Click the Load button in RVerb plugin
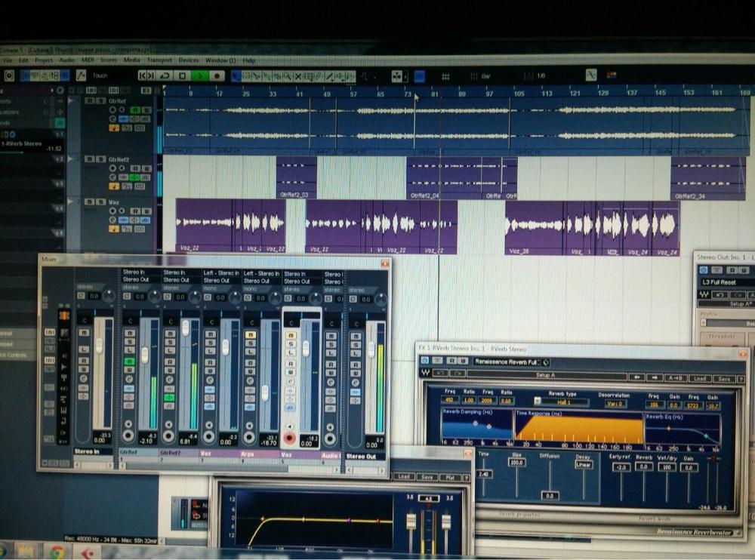Viewport: 755px width, 560px height. tap(699, 378)
